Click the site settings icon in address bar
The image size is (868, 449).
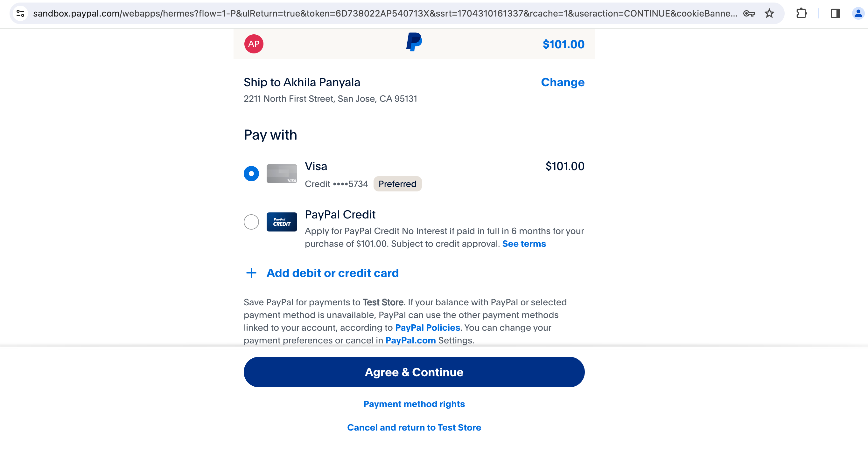(21, 13)
